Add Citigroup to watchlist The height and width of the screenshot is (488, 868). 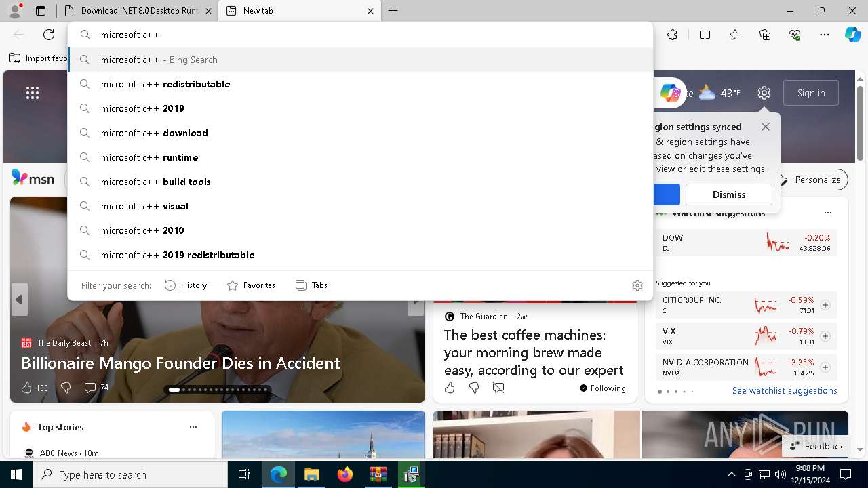tap(825, 305)
